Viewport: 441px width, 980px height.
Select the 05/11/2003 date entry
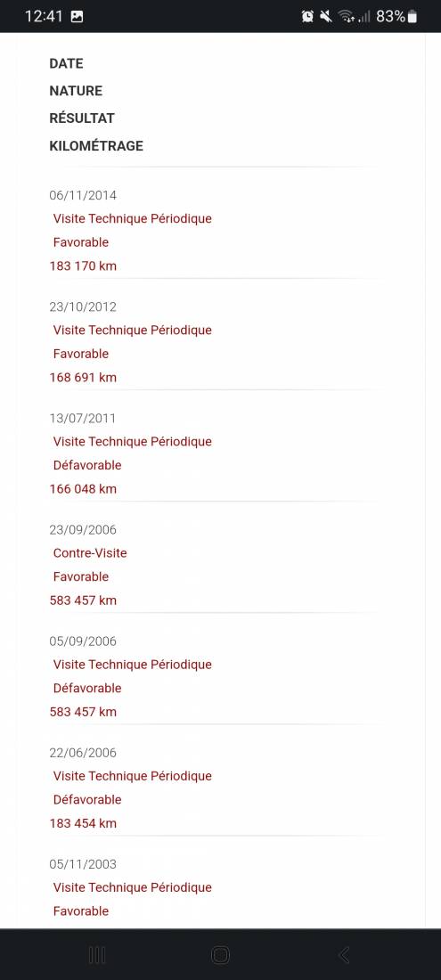point(83,864)
